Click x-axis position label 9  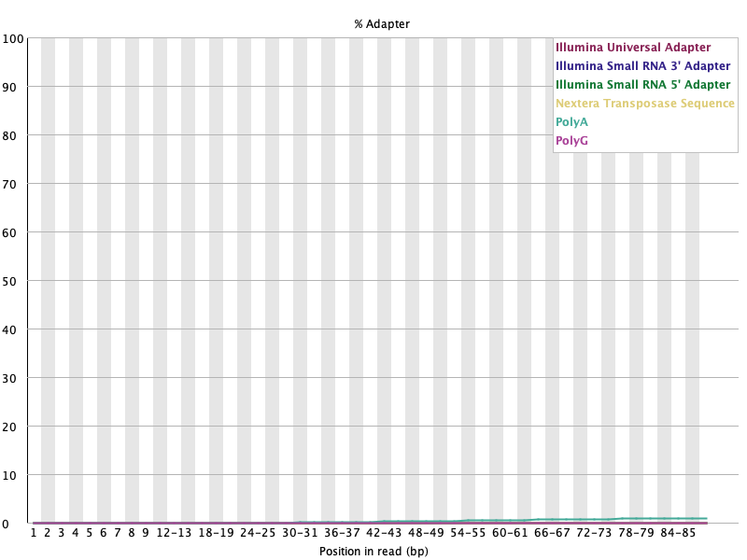click(x=146, y=533)
